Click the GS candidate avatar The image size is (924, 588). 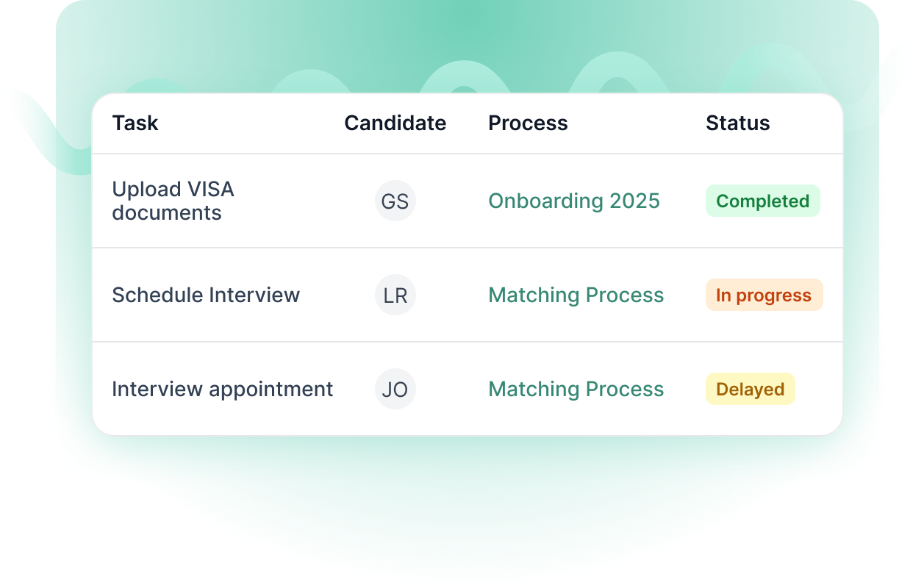coord(395,201)
